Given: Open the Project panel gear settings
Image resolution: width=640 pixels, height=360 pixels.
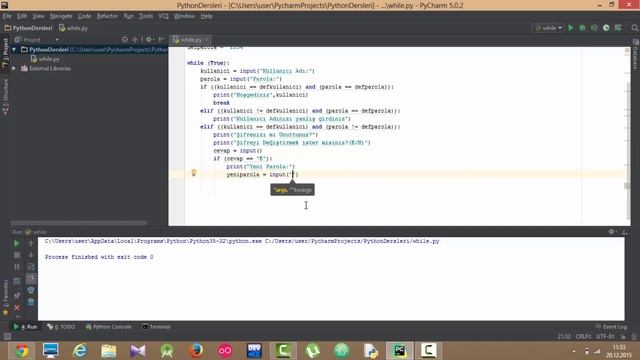Looking at the screenshot, I should pos(149,40).
